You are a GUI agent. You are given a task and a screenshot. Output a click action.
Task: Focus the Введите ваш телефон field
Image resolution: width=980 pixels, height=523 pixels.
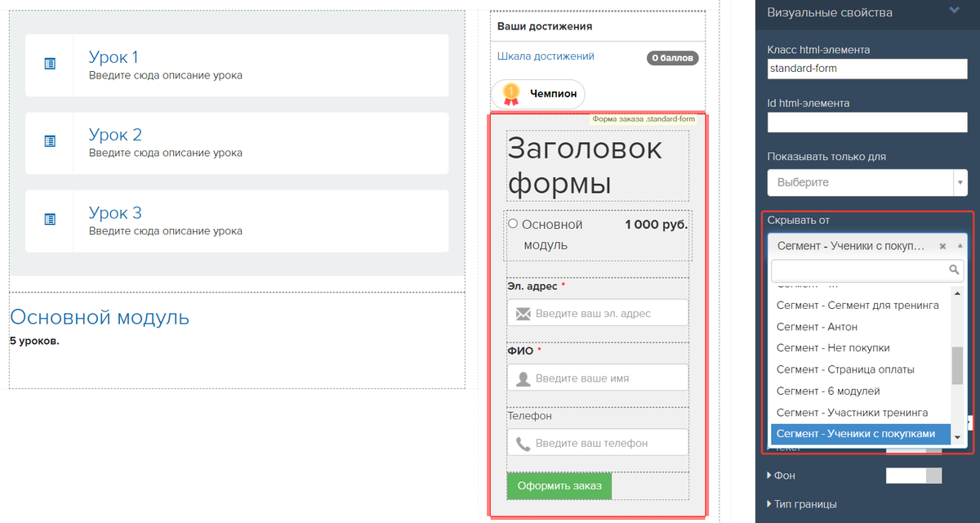[x=598, y=443]
